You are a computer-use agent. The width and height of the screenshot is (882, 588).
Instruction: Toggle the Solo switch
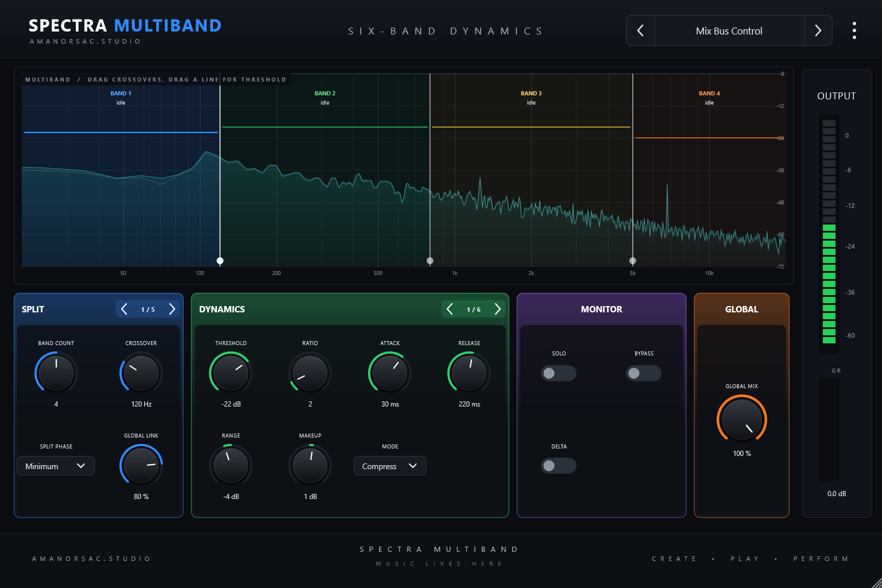[x=559, y=373]
